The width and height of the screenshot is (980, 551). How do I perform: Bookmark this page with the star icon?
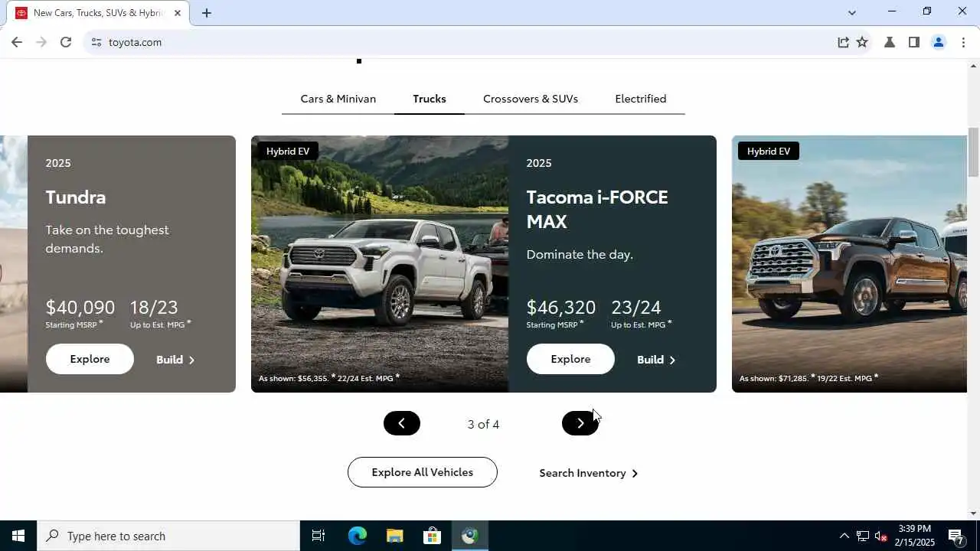tap(862, 42)
